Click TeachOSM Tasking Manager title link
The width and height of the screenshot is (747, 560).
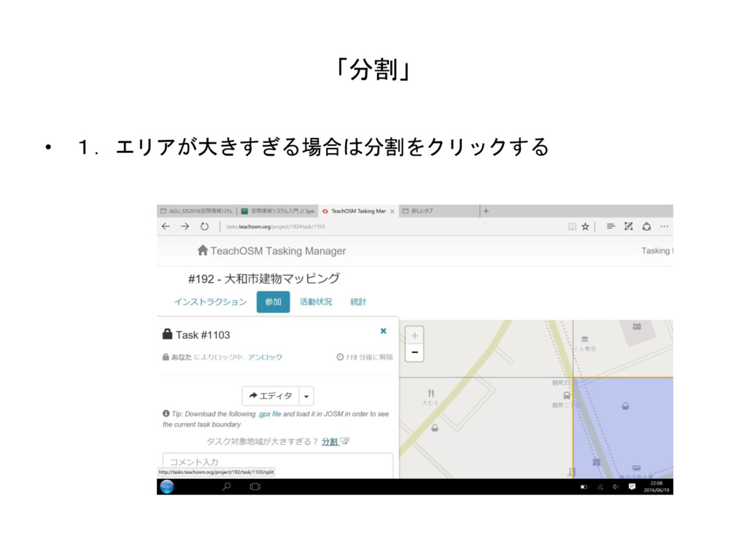pyautogui.click(x=278, y=251)
